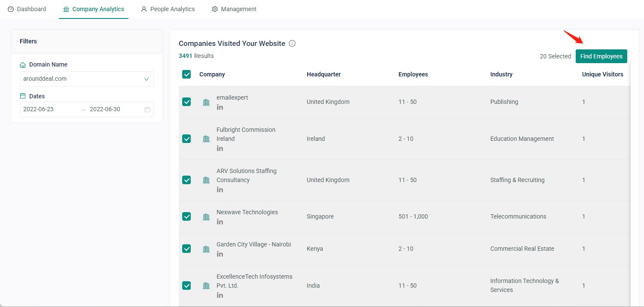Go to the Dashboard tab
Viewport: 644px width, 307px height.
click(x=27, y=9)
